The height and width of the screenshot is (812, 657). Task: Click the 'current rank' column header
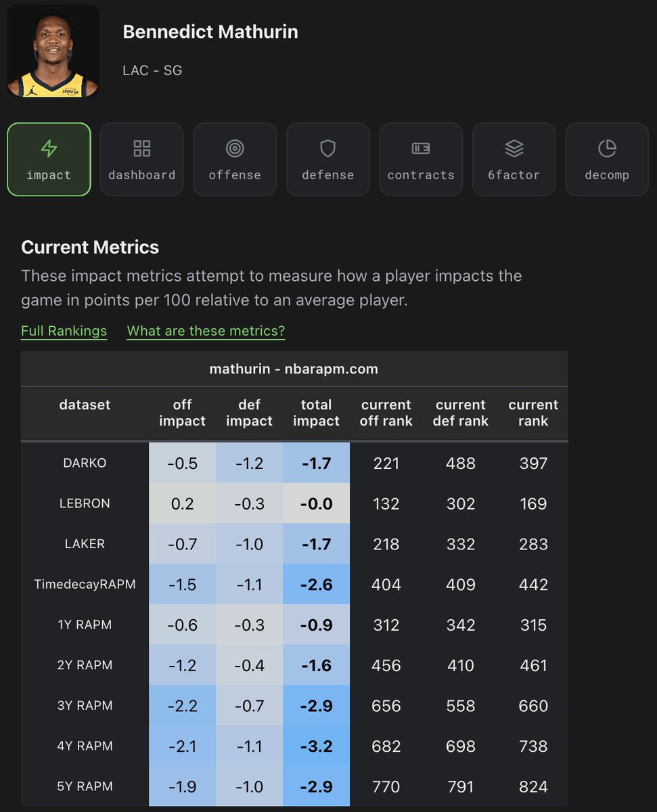533,413
